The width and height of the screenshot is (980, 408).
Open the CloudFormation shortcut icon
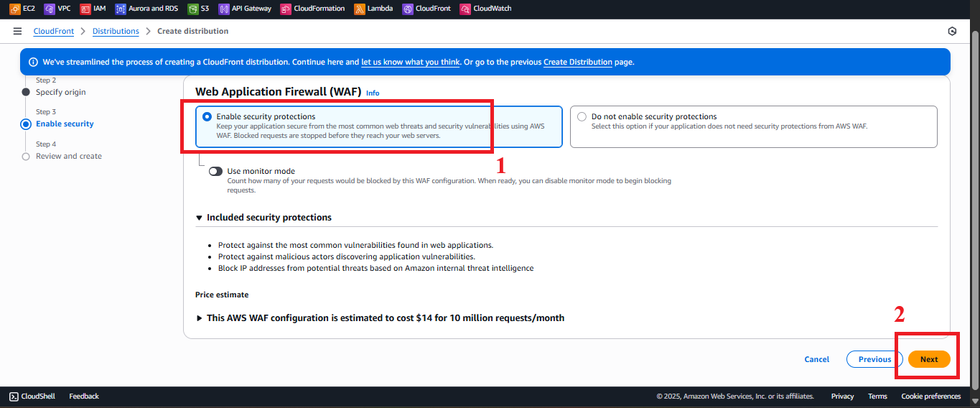[x=286, y=9]
